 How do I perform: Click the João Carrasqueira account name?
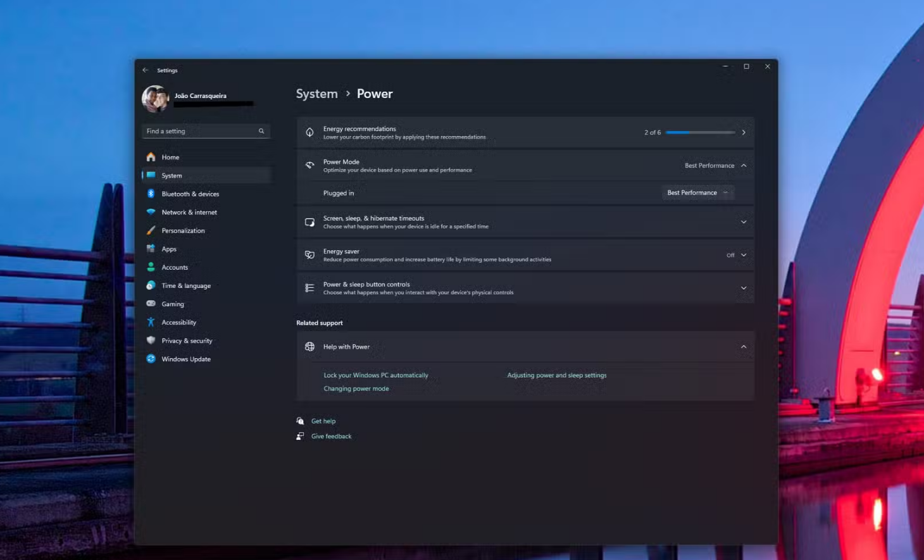[200, 96]
